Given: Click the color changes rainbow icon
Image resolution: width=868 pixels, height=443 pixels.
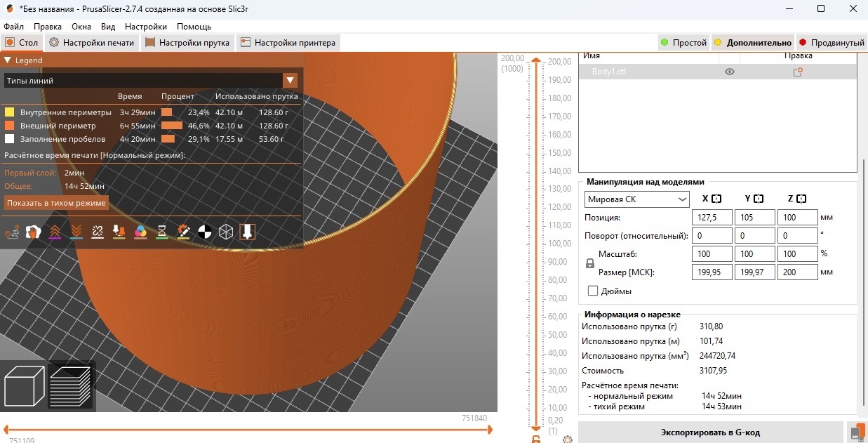Looking at the screenshot, I should pyautogui.click(x=140, y=232).
